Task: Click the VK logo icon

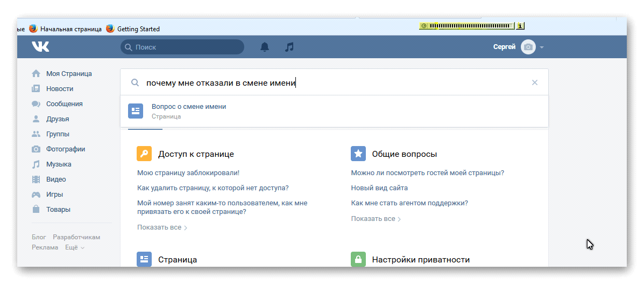Action: 40,47
